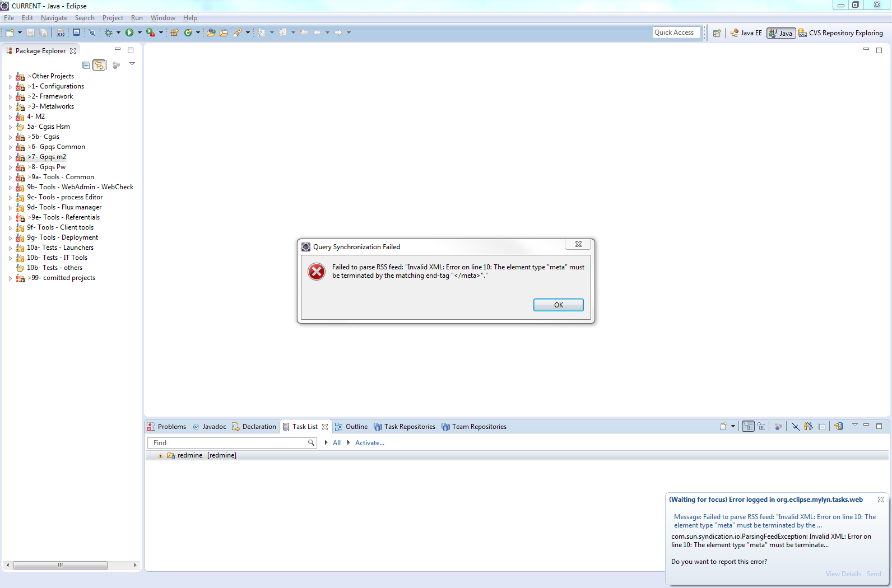Open New Task dropdown arrow in Task List
Screen dimensions: 892x588
tap(733, 426)
